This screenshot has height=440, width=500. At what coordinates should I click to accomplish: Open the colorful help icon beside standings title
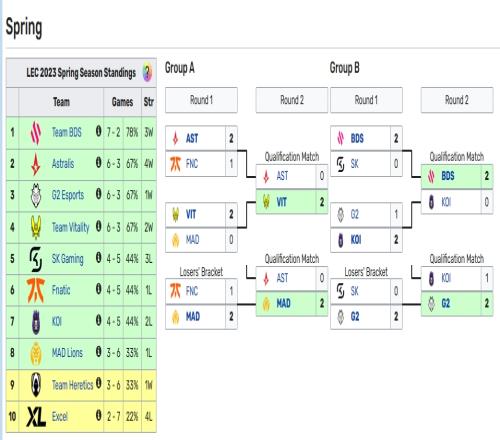coord(147,72)
